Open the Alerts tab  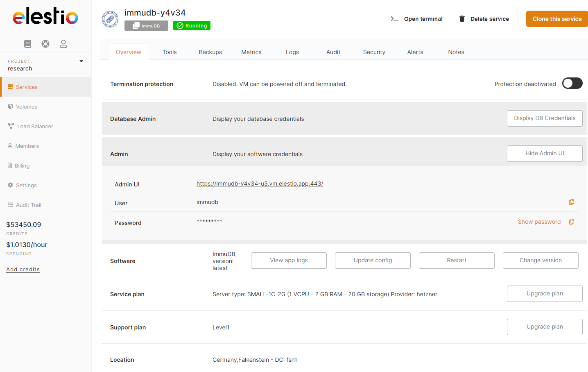[x=415, y=52]
